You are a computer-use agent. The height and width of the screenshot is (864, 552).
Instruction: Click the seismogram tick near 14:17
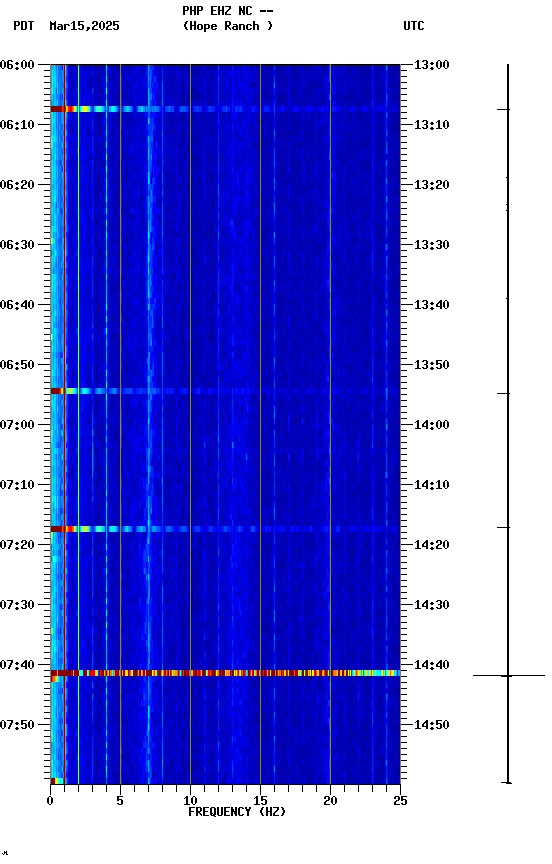[504, 527]
